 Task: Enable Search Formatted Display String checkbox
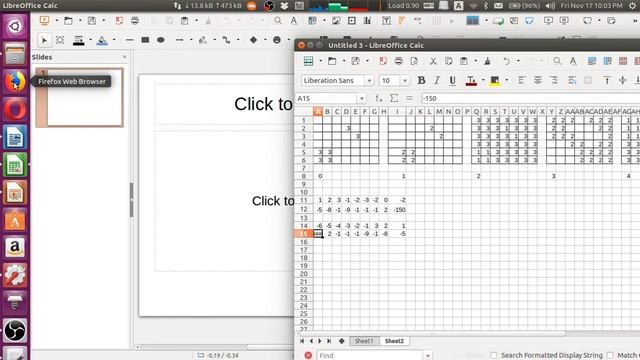[493, 356]
